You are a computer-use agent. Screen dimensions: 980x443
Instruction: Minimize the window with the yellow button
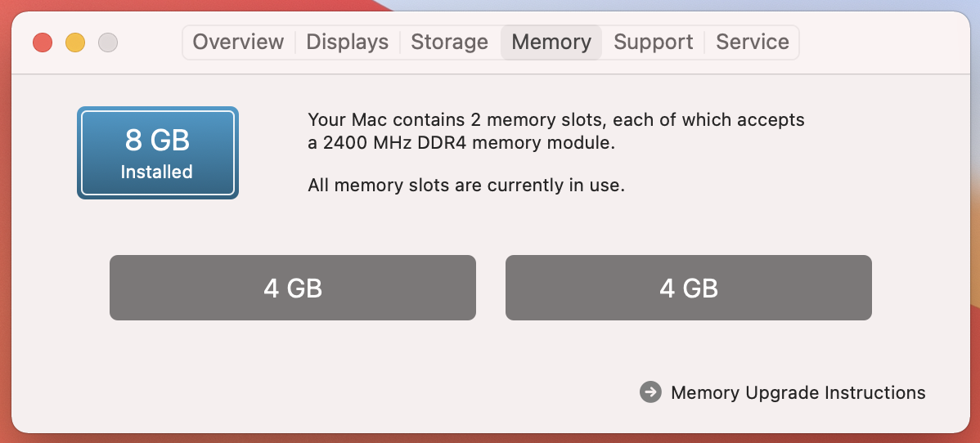point(75,43)
